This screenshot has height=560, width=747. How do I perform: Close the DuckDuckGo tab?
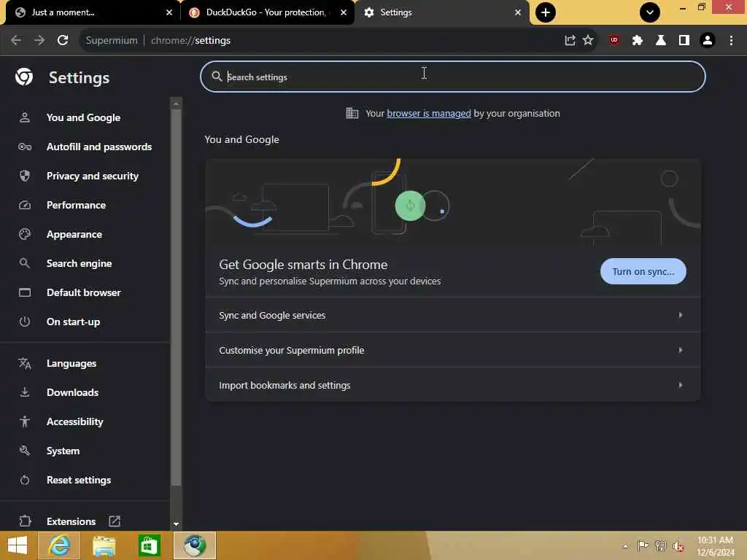[344, 12]
